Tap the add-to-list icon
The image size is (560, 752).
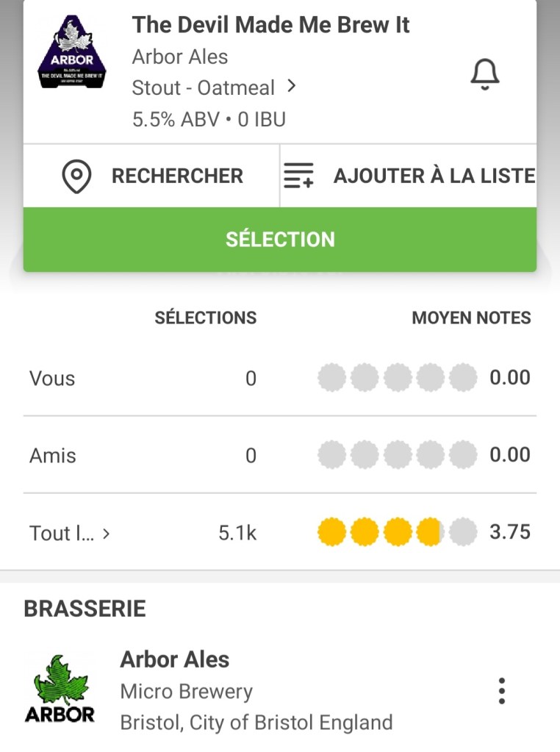coord(298,176)
